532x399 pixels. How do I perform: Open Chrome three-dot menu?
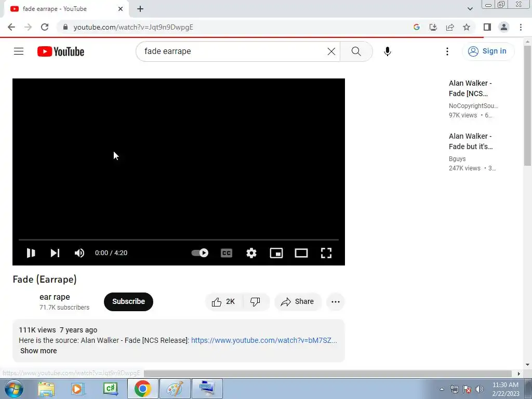click(521, 27)
